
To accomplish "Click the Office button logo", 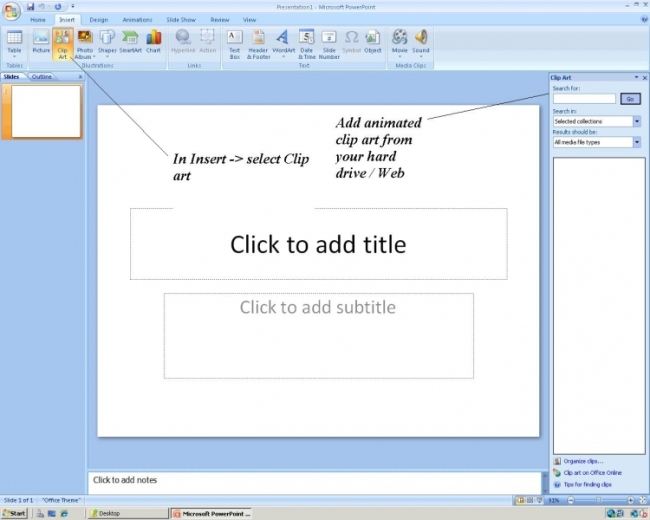I will (x=11, y=11).
